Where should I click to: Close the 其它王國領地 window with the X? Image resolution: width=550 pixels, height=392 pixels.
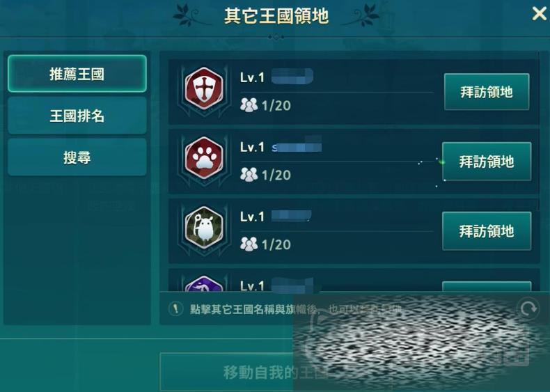pos(540,14)
